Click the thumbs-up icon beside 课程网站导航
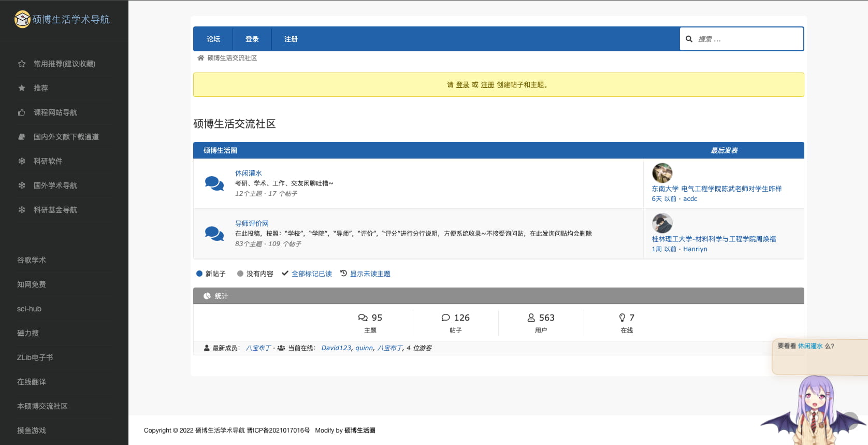The width and height of the screenshot is (868, 445). [x=22, y=112]
